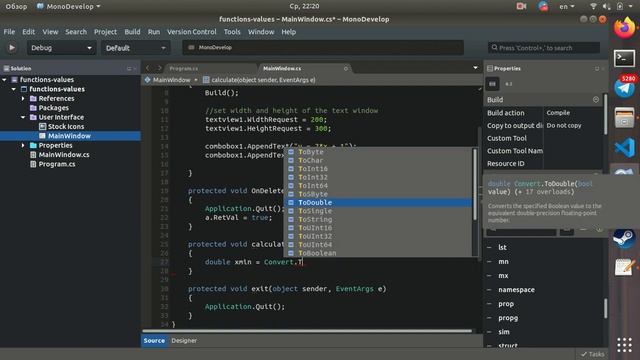Go back with navigate-back arrow near tabs
Image resolution: width=640 pixels, height=360 pixels.
148,68
